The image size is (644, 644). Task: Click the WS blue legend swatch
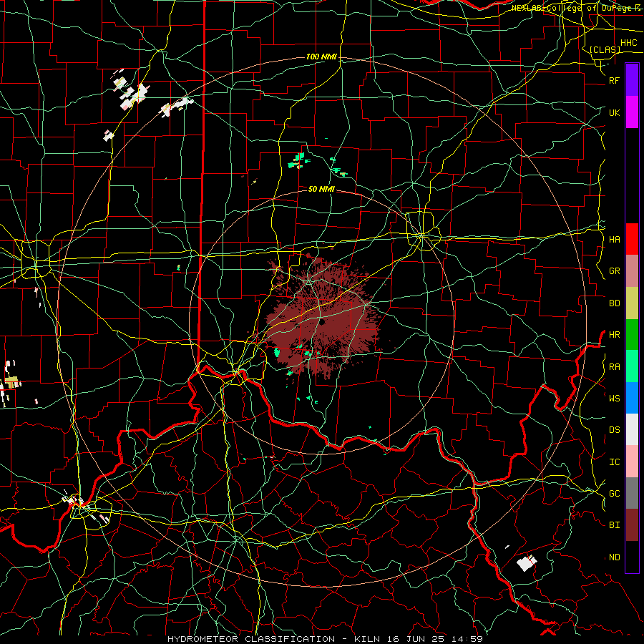pyautogui.click(x=632, y=398)
